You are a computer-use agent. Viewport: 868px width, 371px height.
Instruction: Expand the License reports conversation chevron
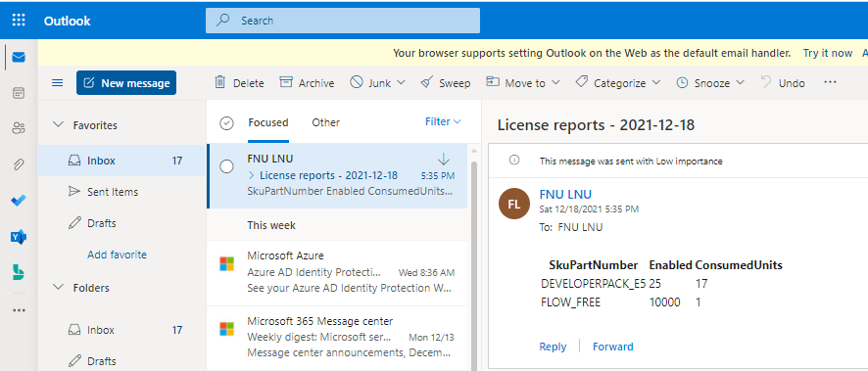click(x=252, y=176)
